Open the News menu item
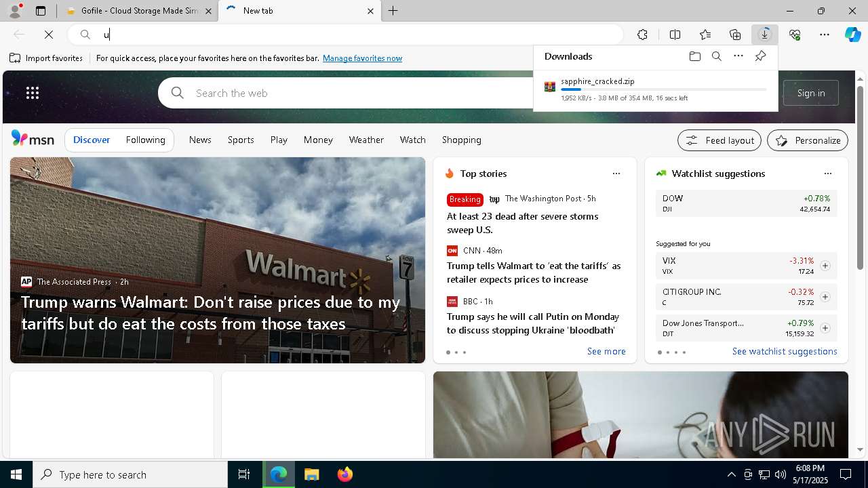The height and width of the screenshot is (488, 868). [x=200, y=140]
